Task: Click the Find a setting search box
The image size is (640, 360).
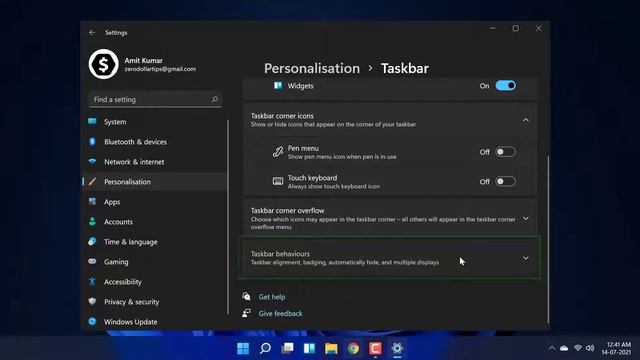Action: click(x=155, y=99)
